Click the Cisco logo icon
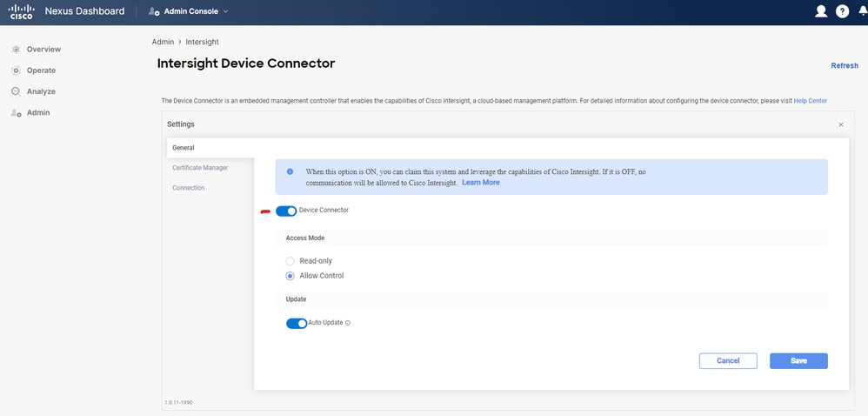 22,11
